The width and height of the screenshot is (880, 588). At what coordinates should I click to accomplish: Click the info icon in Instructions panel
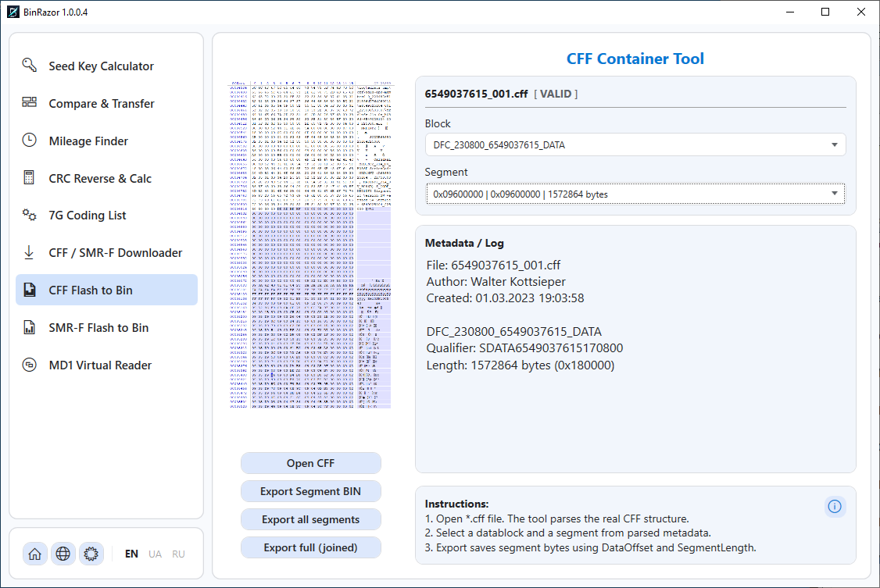click(x=835, y=506)
